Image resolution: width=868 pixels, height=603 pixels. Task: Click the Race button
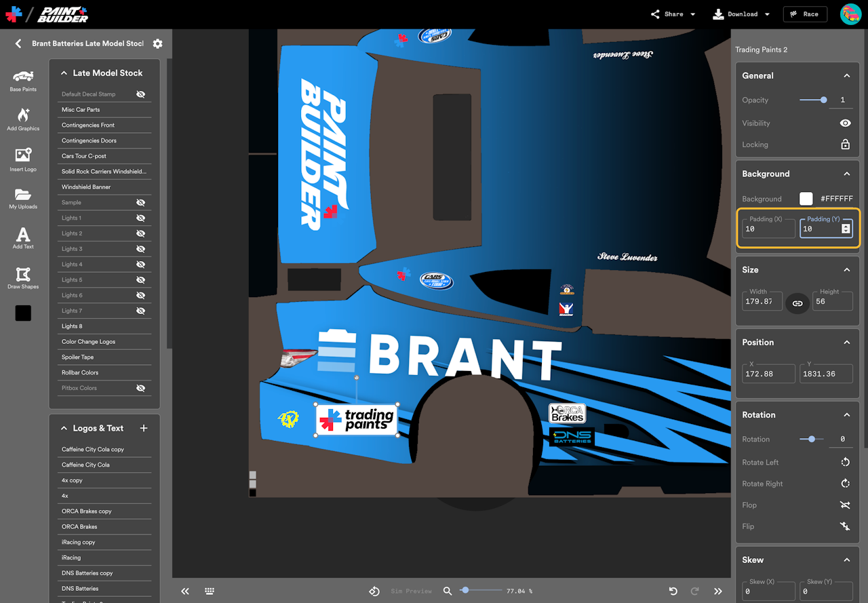coord(804,14)
